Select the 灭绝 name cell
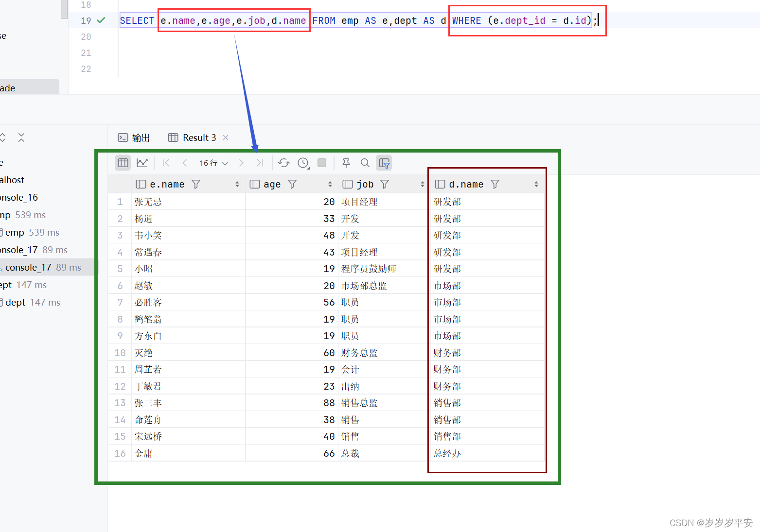 (x=189, y=353)
